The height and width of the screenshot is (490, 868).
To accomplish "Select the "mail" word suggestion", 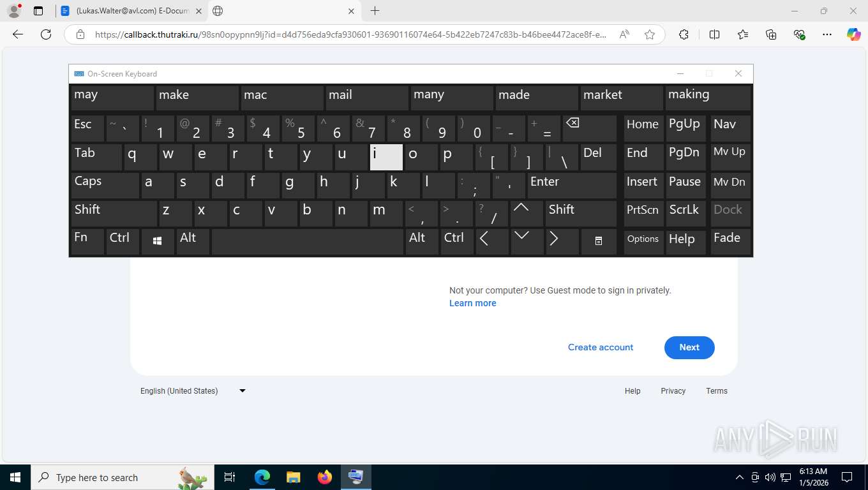I will [x=367, y=98].
